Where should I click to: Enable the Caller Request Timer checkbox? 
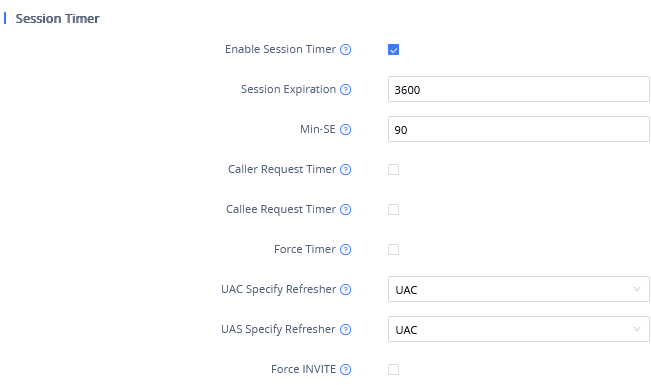(394, 169)
